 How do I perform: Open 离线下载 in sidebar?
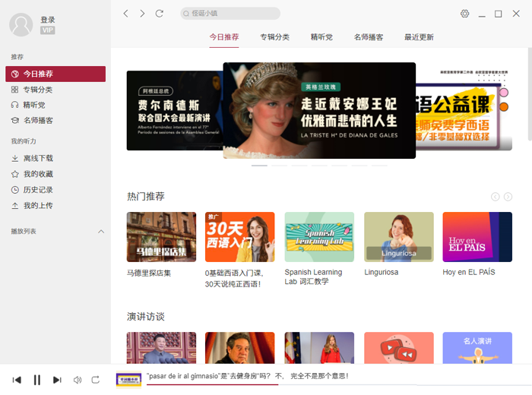(37, 158)
